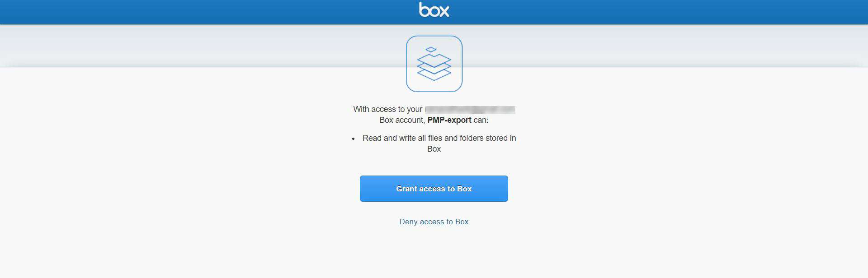Click the word "can:" after PMP-export
Viewport: 868px width, 278px height.
(481, 120)
